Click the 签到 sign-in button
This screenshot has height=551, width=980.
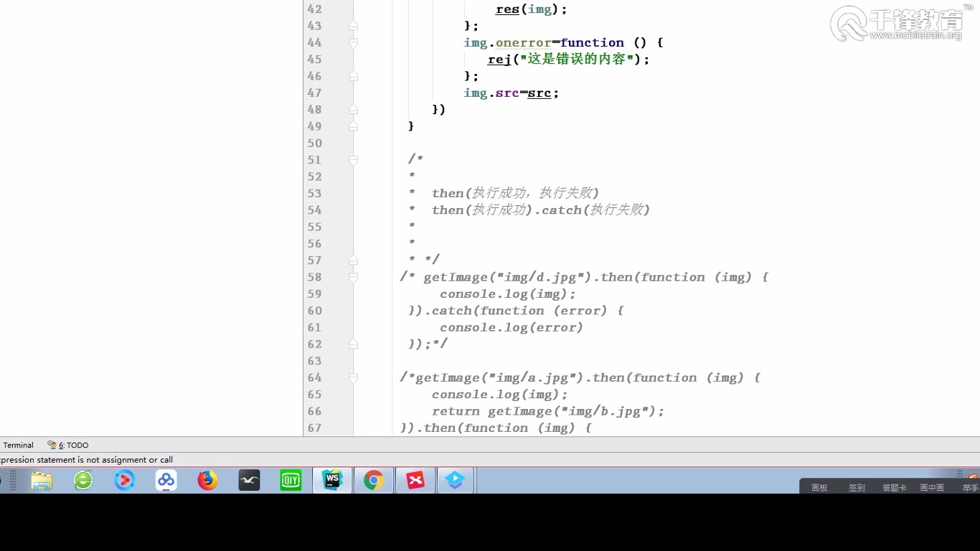(857, 488)
